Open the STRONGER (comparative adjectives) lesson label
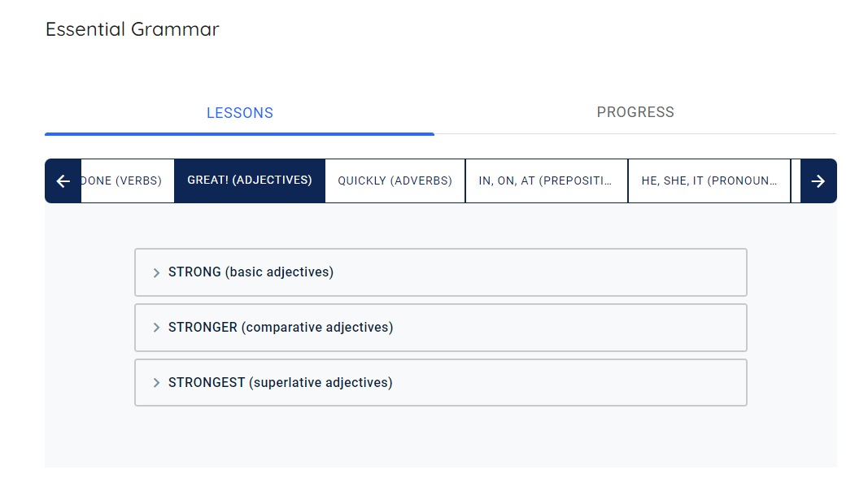This screenshot has width=868, height=487. [280, 328]
